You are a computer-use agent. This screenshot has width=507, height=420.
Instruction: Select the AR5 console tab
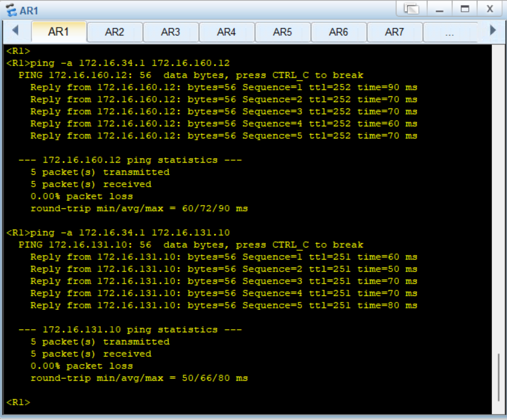coord(283,31)
